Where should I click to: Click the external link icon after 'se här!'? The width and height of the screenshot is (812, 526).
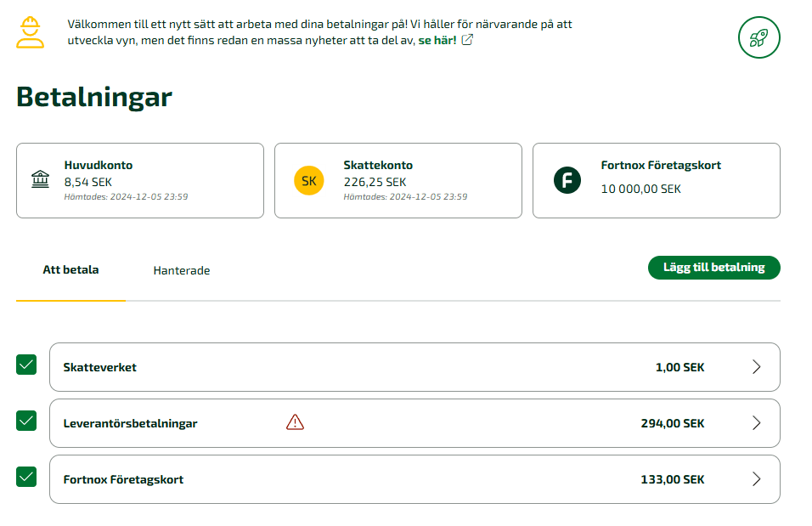(x=467, y=40)
